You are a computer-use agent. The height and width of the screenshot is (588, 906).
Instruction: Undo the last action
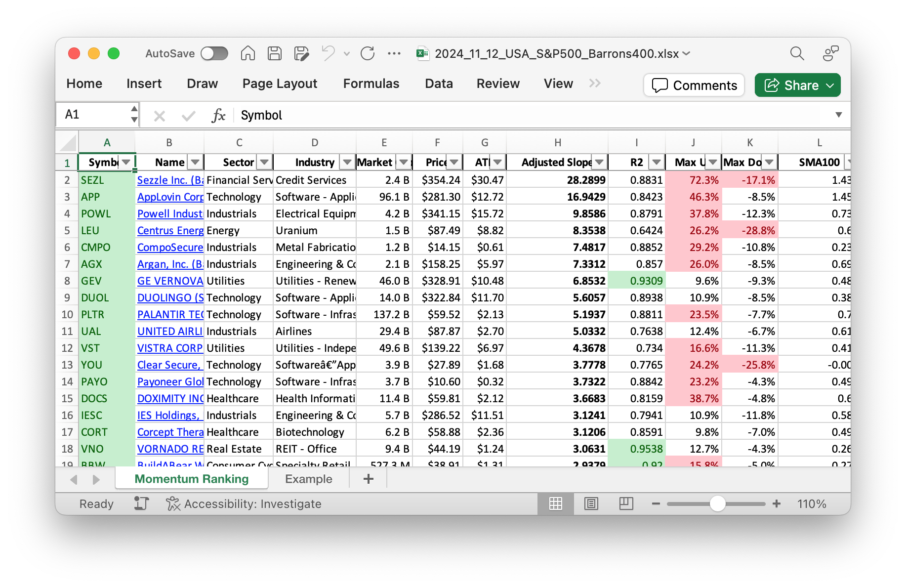[328, 53]
